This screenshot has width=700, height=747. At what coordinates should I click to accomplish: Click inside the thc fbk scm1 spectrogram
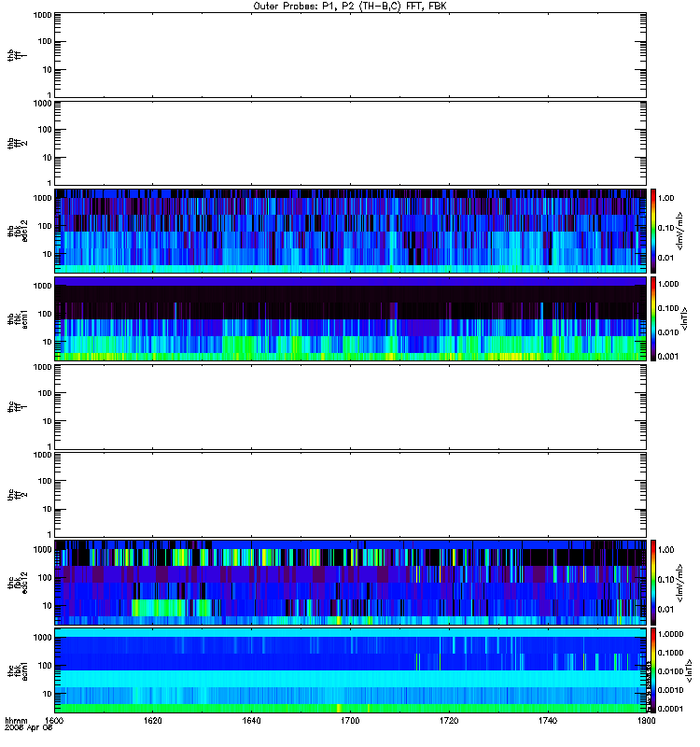[351, 670]
